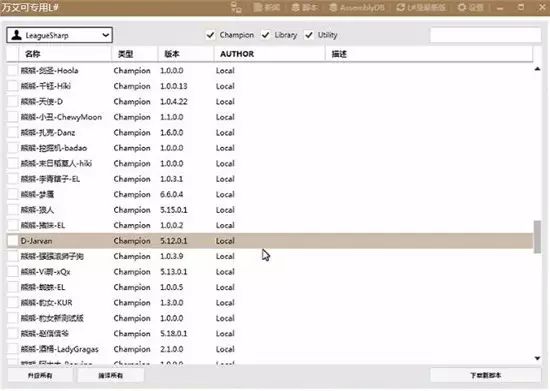Click the Local author cell in D-Jarvan row
This screenshot has width=550, height=391.
click(225, 241)
